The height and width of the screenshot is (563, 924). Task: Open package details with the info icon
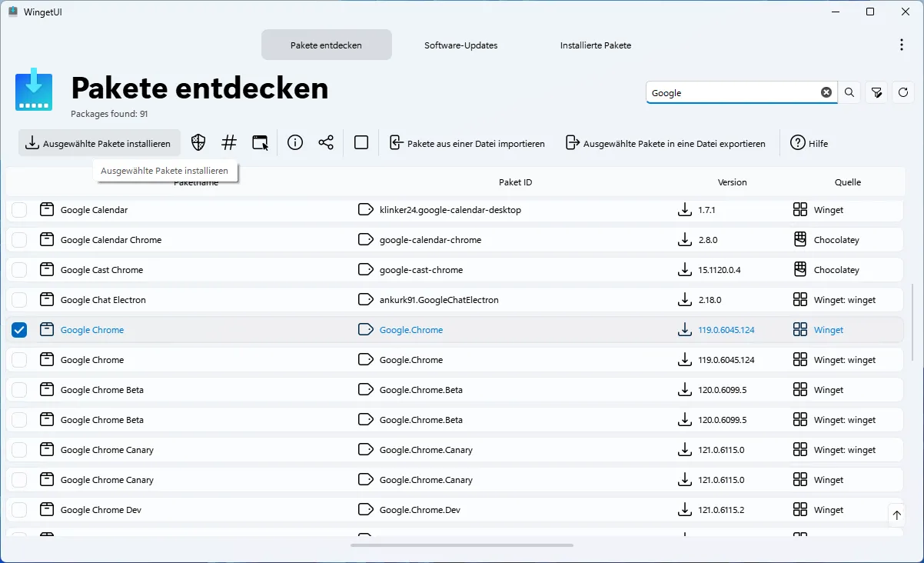coord(295,142)
